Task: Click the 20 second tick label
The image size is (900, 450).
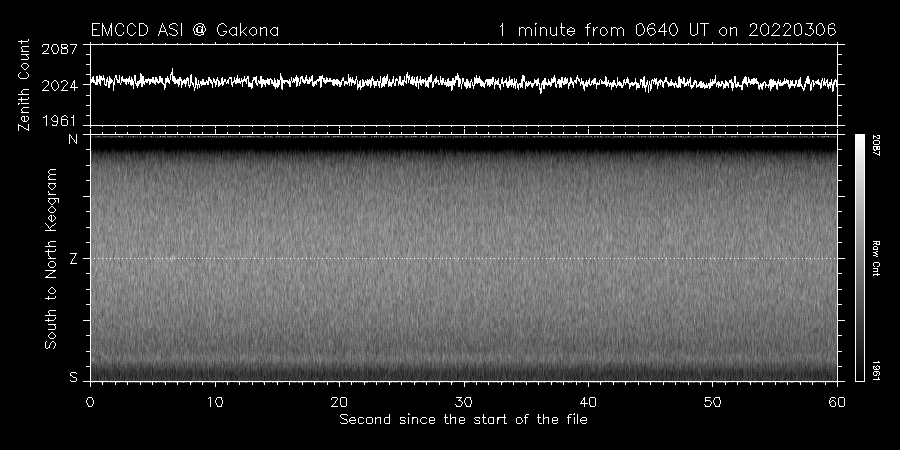Action: tap(339, 402)
